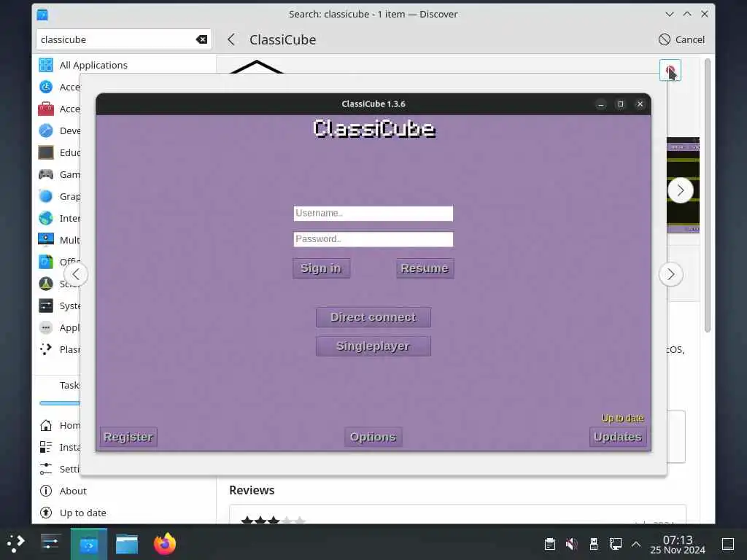This screenshot has height=560, width=747.
Task: Unmute audio from the tray
Action: [x=572, y=544]
